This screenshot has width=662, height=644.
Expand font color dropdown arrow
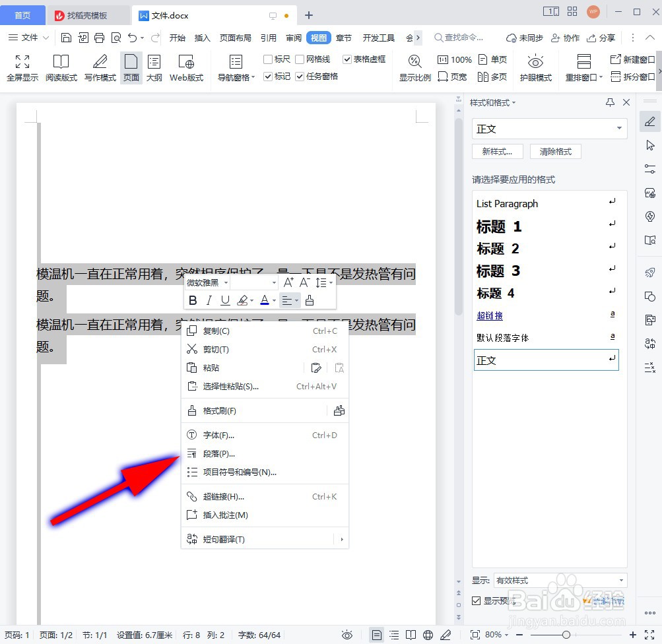point(274,300)
